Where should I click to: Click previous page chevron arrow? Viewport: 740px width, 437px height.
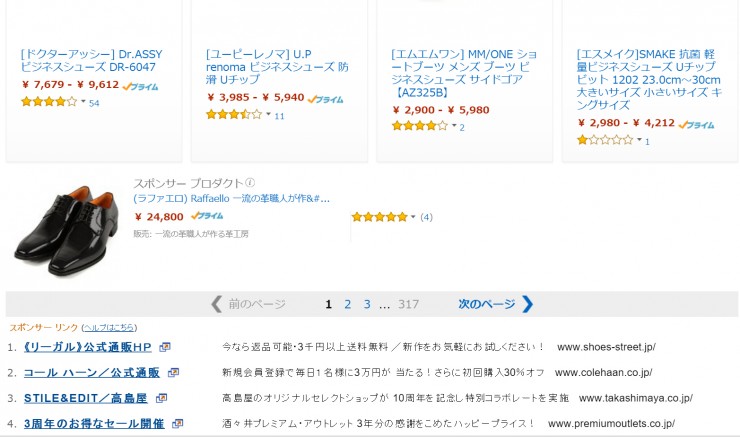pyautogui.click(x=216, y=304)
